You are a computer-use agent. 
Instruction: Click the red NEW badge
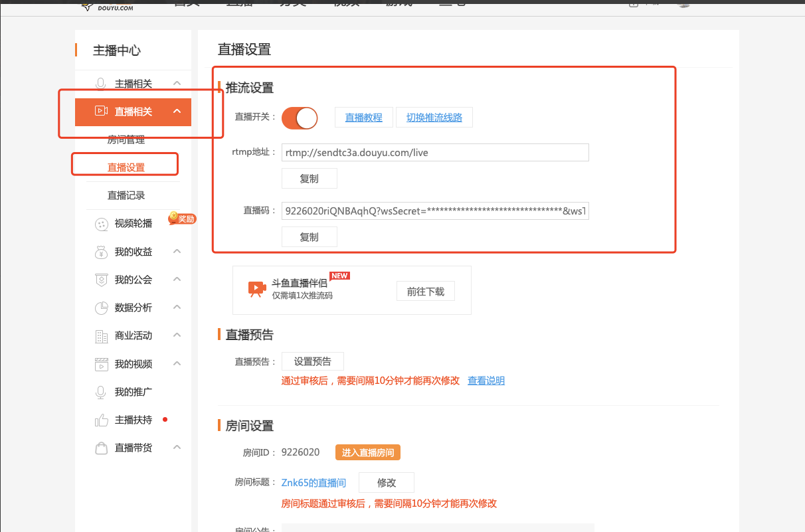coord(339,276)
